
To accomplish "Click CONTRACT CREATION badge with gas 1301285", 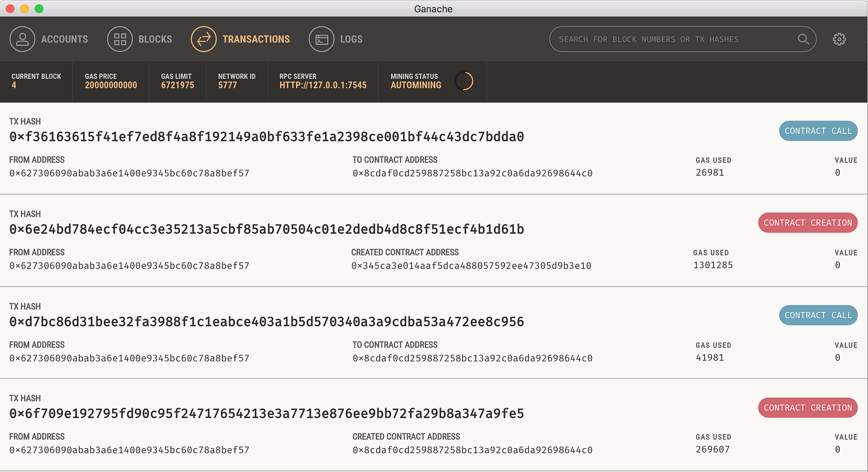I will 808,223.
